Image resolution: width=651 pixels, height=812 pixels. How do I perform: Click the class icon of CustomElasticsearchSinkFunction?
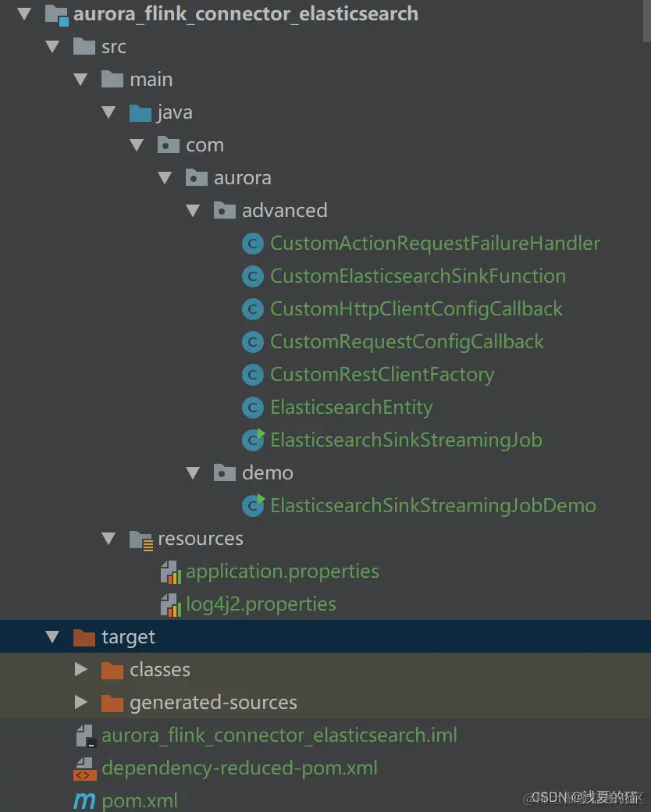(x=253, y=276)
